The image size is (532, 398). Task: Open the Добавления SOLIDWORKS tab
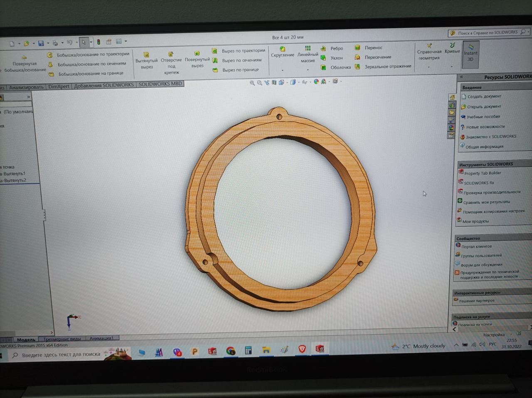[x=104, y=85]
